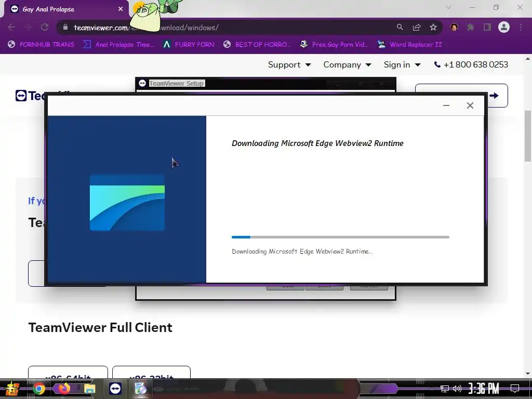Open the magnifier zoom icon in address bar
Image resolution: width=532 pixels, height=399 pixels.
(400, 27)
